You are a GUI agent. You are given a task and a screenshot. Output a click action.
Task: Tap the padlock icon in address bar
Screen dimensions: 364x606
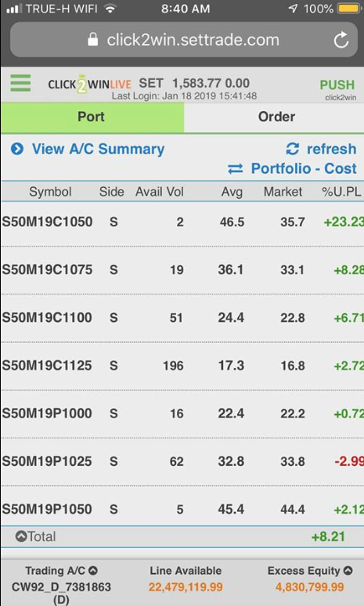(92, 39)
